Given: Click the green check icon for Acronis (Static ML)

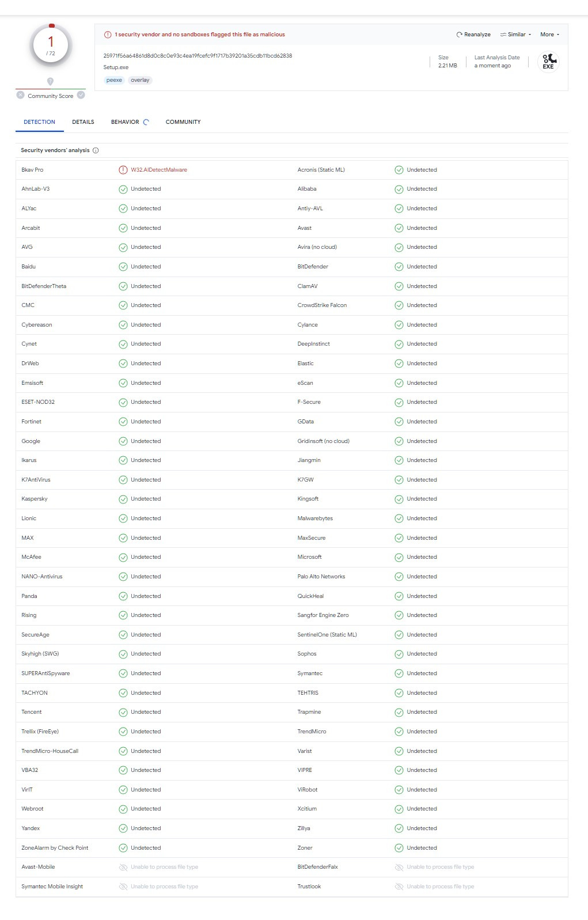Looking at the screenshot, I should pos(399,170).
